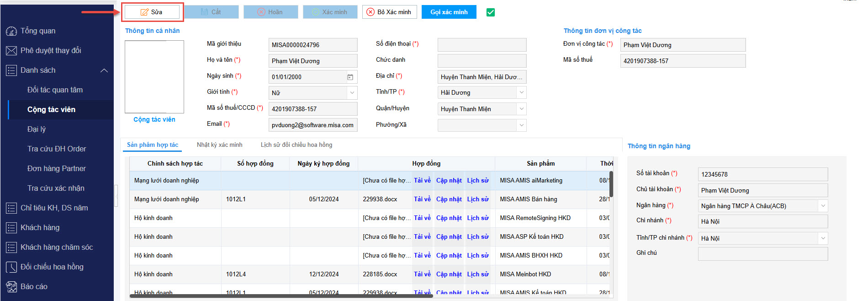This screenshot has height=301, width=868.
Task: Click the Gọi xác minh button
Action: tap(449, 12)
